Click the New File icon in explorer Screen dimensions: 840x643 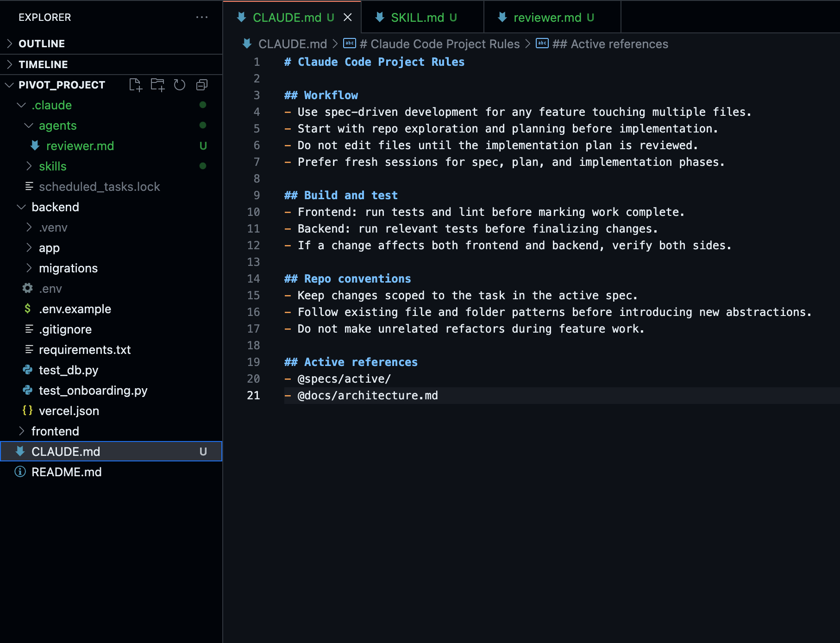pyautogui.click(x=135, y=85)
